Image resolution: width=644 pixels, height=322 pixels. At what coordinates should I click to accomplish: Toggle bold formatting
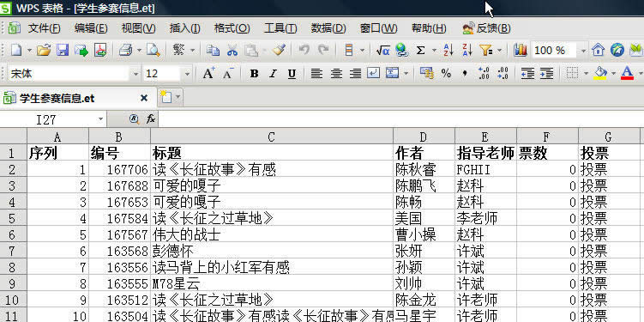point(254,74)
